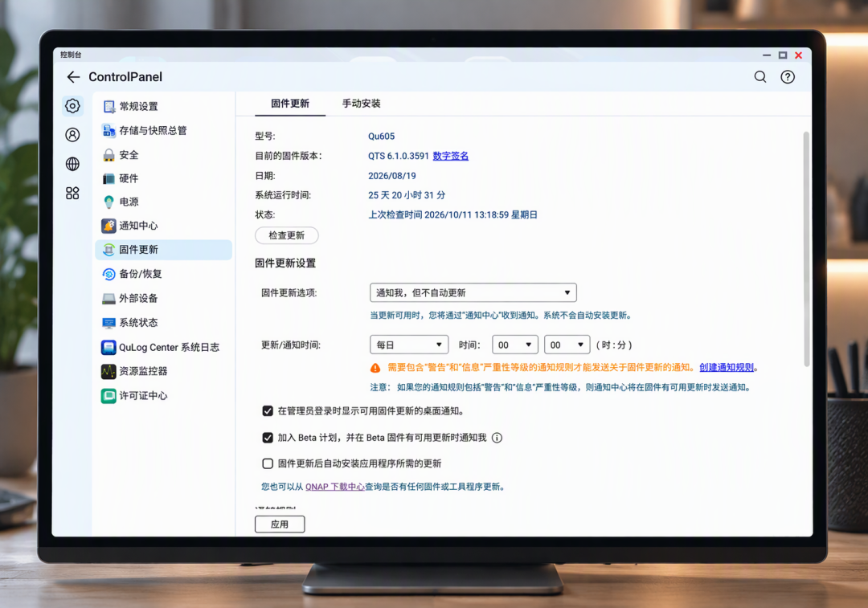
Task: Open the help question mark icon
Action: (x=787, y=77)
